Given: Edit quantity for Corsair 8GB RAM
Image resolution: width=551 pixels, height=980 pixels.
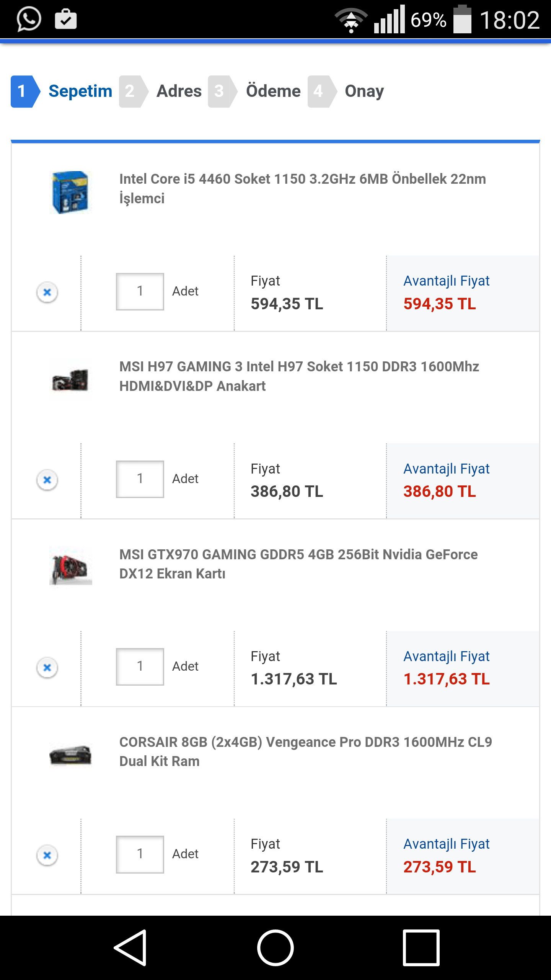Looking at the screenshot, I should click(x=140, y=854).
